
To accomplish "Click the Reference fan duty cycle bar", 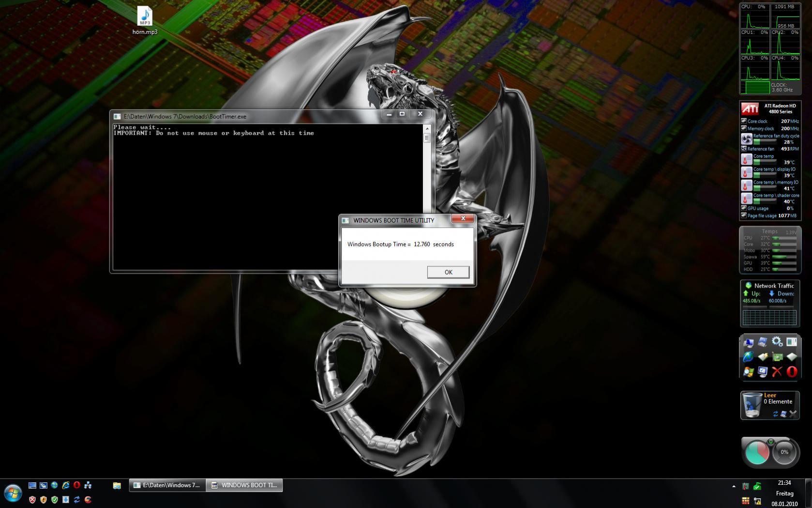I will [765, 142].
